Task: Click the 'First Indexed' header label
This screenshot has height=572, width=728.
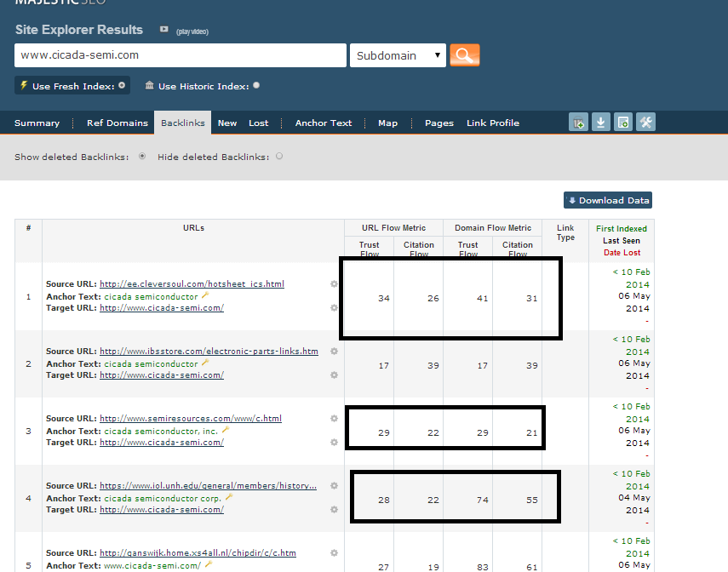Action: (622, 229)
